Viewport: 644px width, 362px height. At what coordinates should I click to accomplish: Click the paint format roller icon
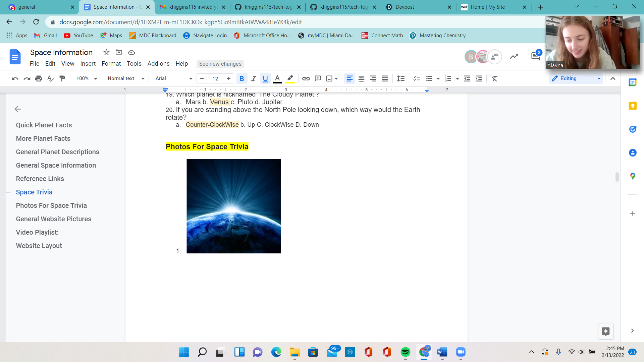coord(62,78)
